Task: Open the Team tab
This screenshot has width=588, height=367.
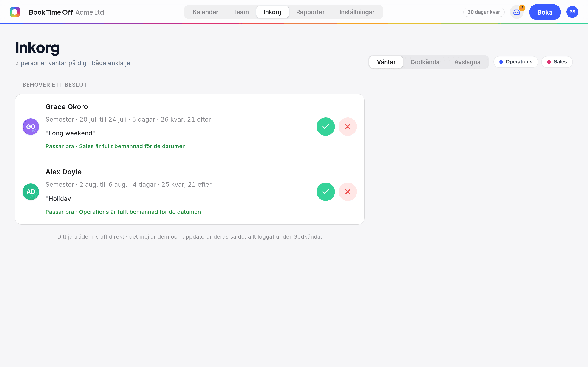Action: (241, 12)
